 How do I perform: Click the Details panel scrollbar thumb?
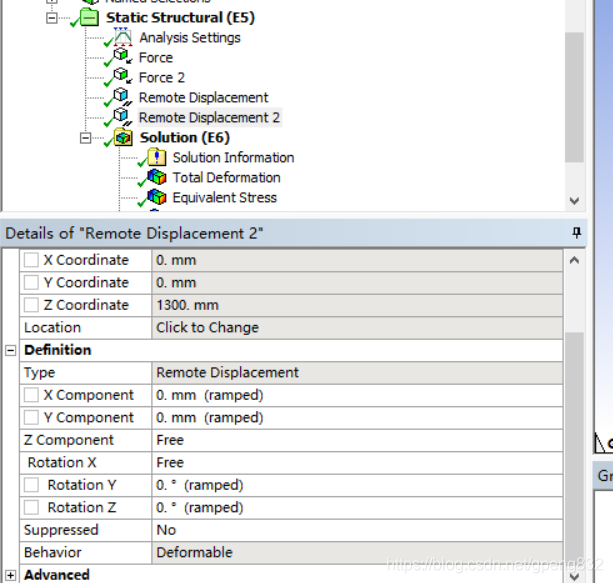574,450
